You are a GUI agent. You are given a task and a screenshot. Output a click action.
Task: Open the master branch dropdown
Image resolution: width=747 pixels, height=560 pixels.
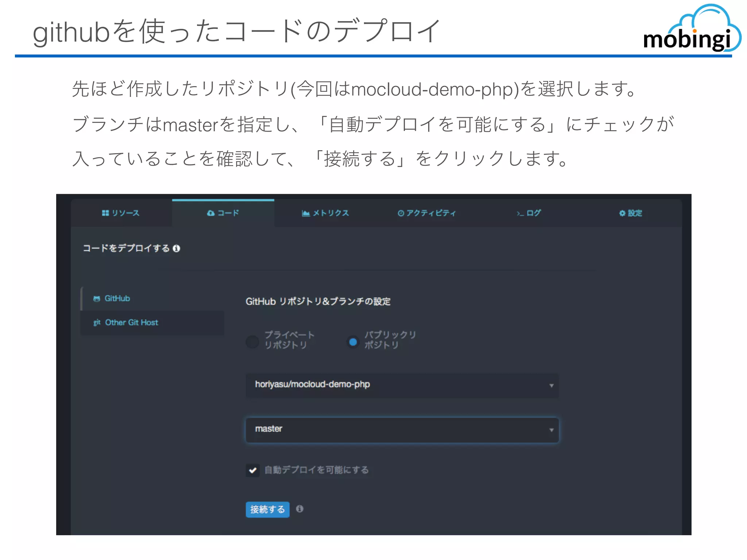[x=402, y=429]
